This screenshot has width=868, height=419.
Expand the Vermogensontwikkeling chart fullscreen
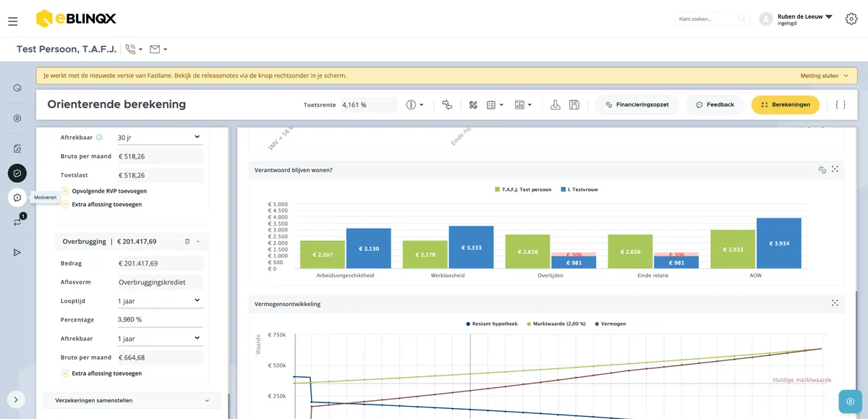tap(835, 303)
